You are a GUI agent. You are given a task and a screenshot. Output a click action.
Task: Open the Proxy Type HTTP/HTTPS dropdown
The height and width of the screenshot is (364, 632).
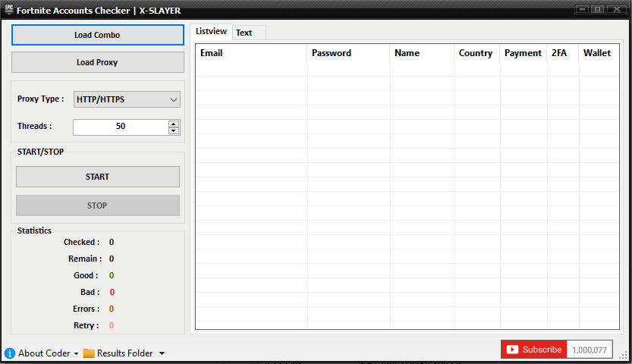(x=127, y=99)
